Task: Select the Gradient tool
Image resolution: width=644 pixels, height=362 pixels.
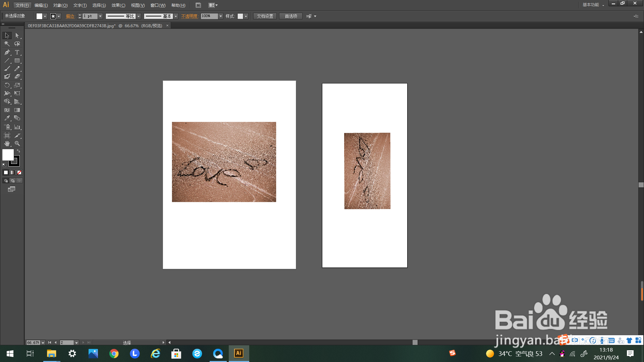Action: [17, 110]
